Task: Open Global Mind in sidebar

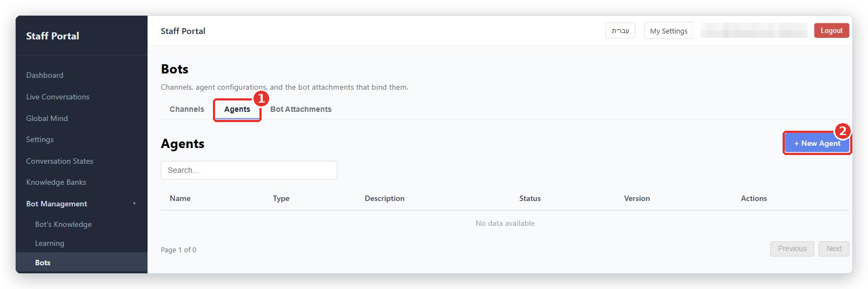Action: pos(47,118)
